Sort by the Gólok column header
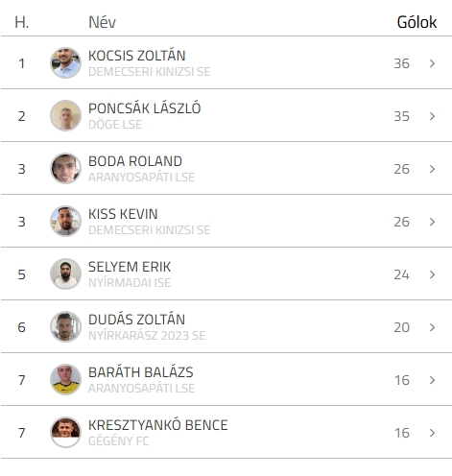Screen dimensions: 452x476 (x=416, y=22)
